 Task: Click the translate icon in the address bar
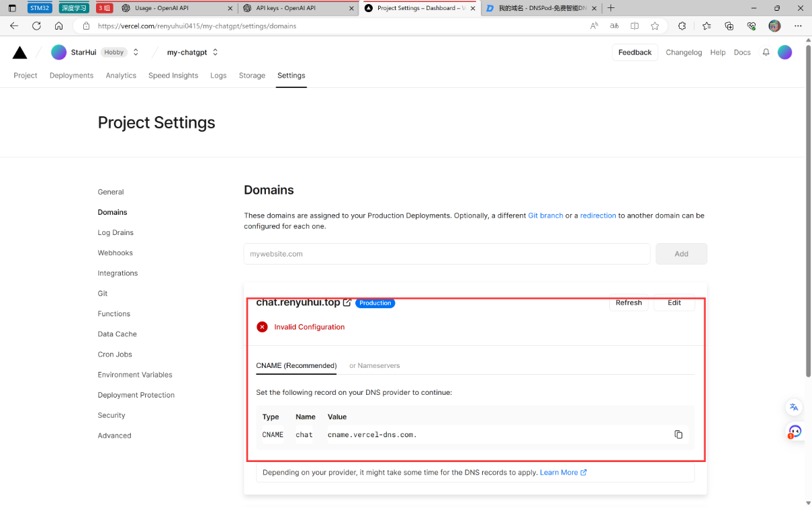(x=614, y=26)
